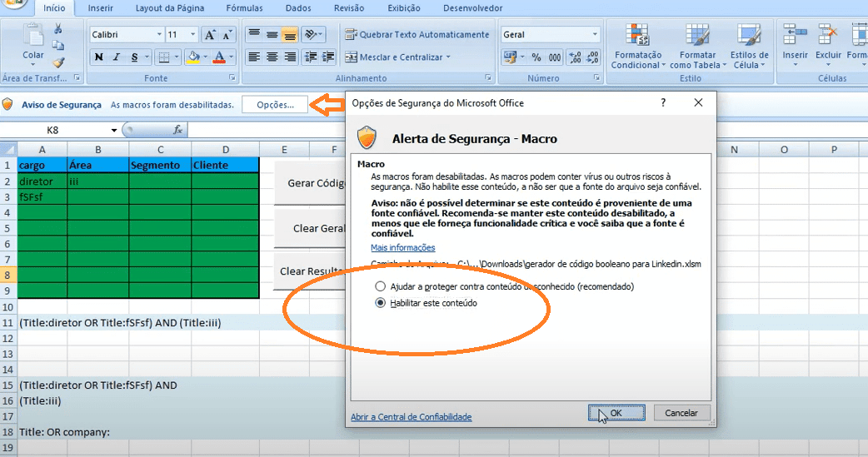868x457 pixels.
Task: Open Formatar como Tabela dropdown
Action: point(697,46)
